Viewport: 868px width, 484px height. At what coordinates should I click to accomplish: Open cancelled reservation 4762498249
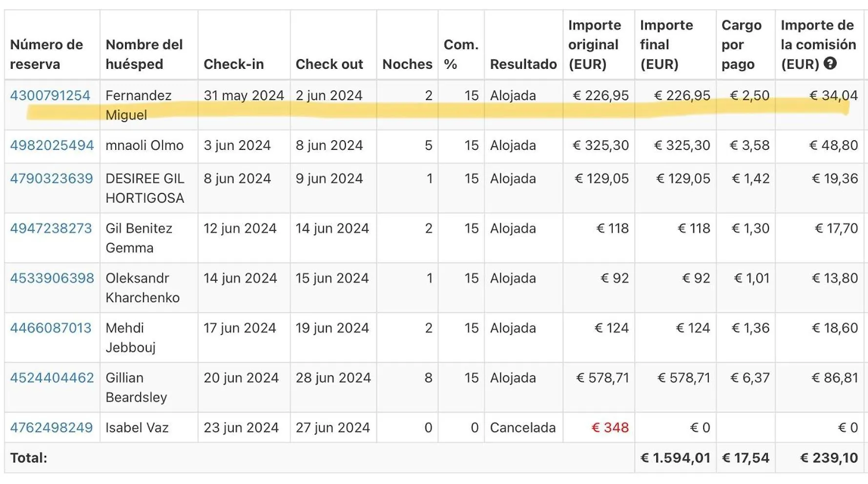click(51, 427)
